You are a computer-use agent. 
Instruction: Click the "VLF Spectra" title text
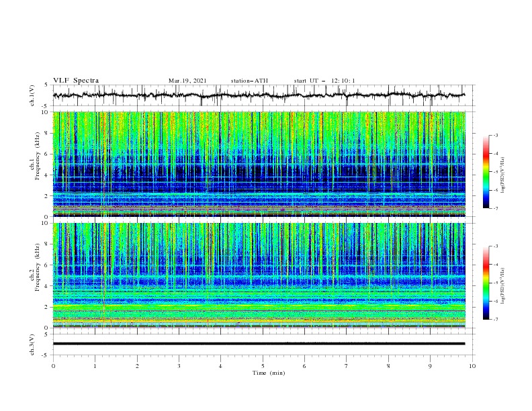76,81
